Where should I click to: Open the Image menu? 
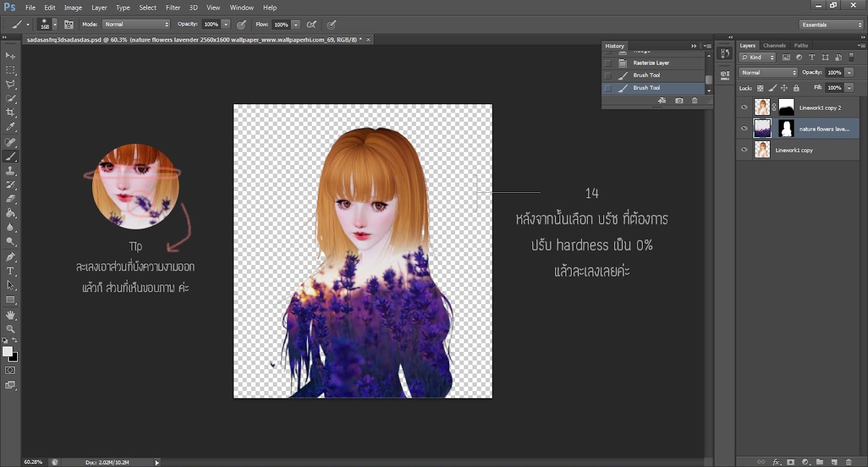pos(73,7)
